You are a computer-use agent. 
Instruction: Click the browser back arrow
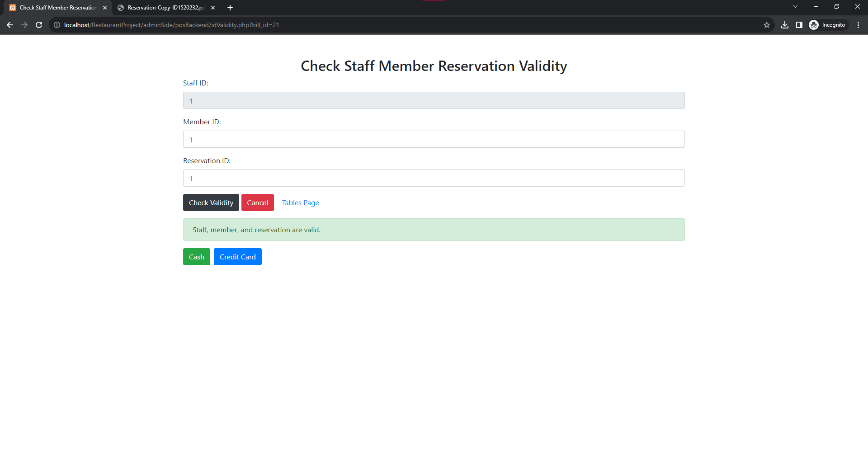10,25
